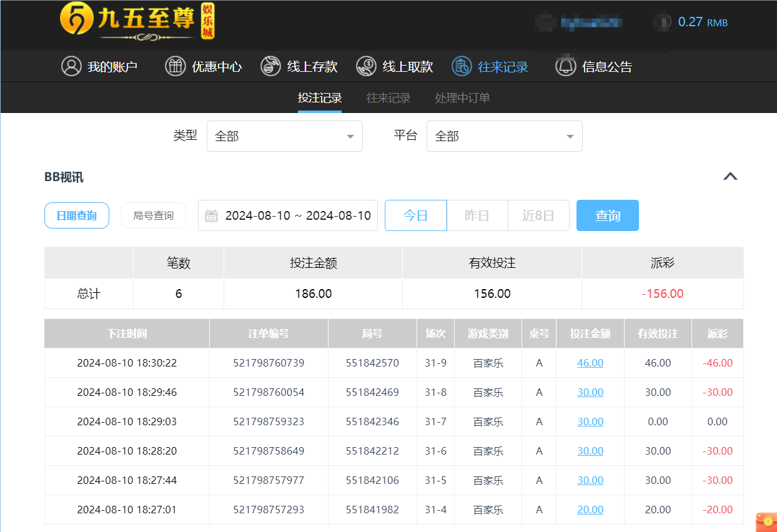The width and height of the screenshot is (777, 532).
Task: Enable the 近8日 date filter
Action: tap(538, 215)
